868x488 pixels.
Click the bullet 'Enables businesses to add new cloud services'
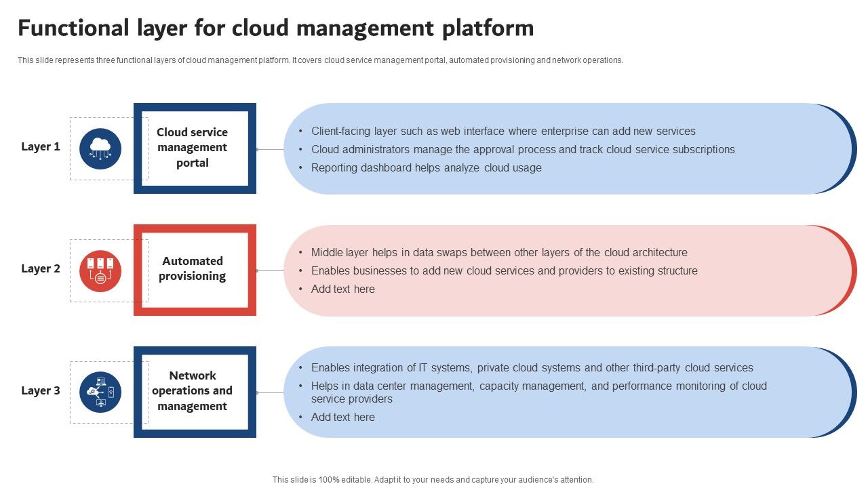[505, 271]
